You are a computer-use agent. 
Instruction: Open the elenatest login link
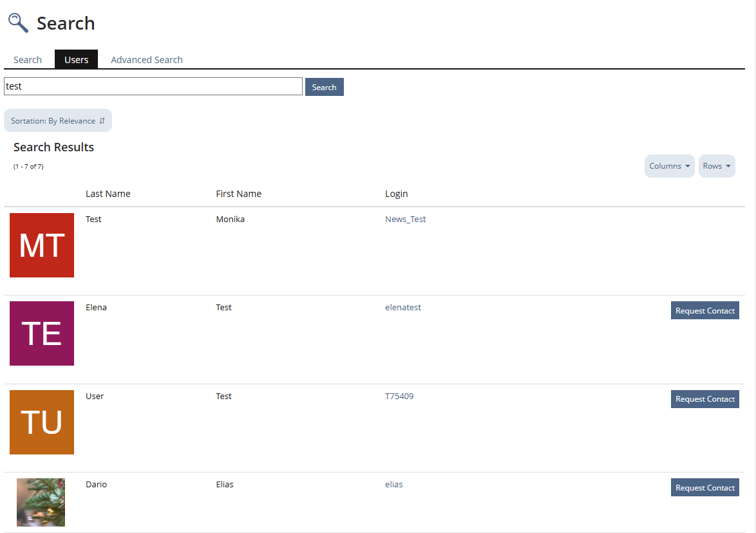403,308
